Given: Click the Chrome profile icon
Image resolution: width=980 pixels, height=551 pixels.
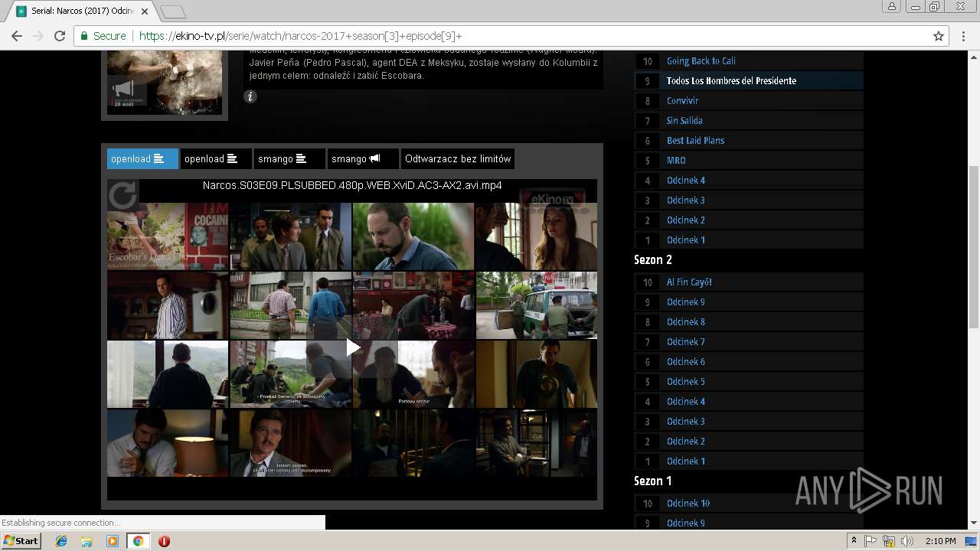Looking at the screenshot, I should tap(892, 6).
